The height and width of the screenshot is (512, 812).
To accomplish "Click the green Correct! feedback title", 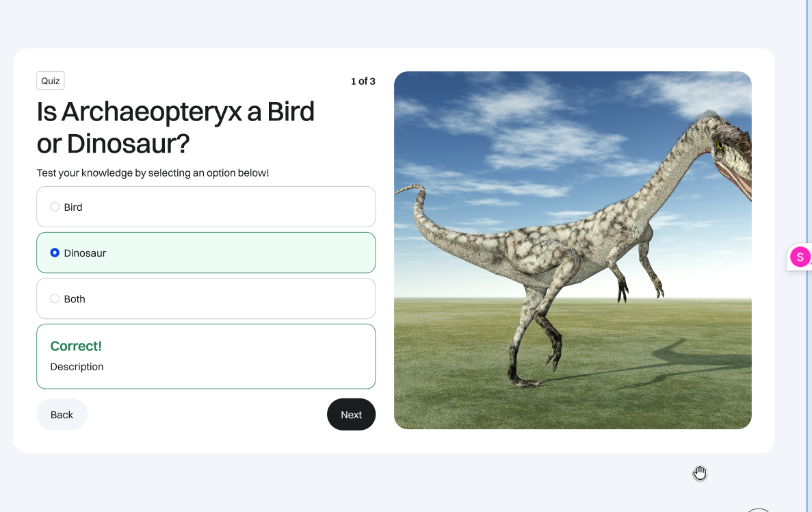I will pyautogui.click(x=76, y=346).
